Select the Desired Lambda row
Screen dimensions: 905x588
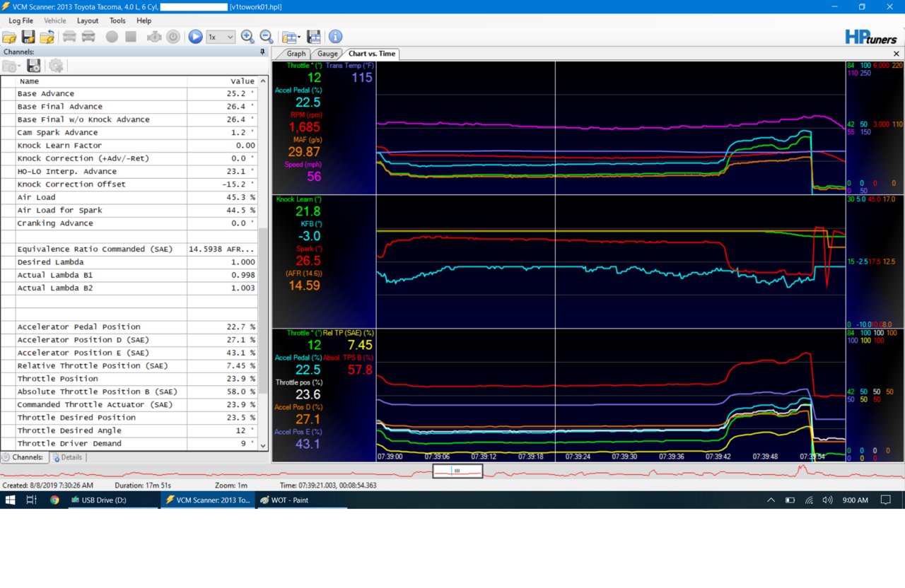pos(129,262)
